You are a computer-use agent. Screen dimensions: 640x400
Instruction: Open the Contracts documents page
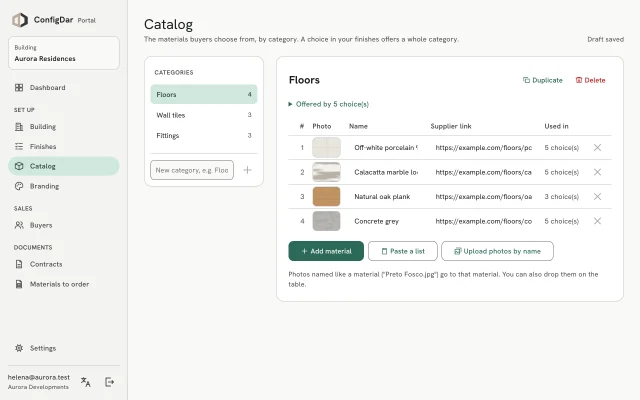tap(64, 264)
